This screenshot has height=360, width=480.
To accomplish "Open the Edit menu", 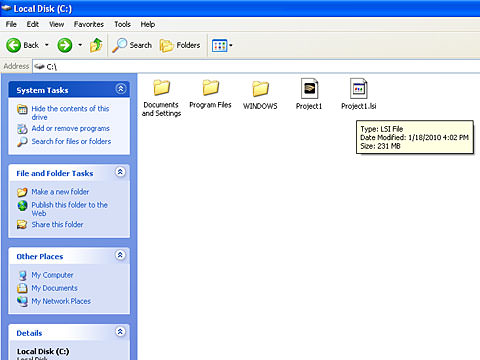I will (x=33, y=24).
